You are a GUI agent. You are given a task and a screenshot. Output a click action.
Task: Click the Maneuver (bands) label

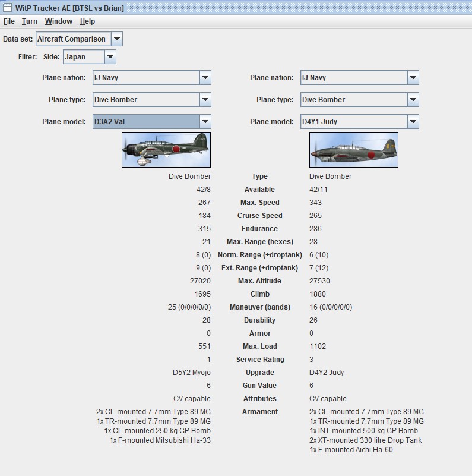point(260,307)
